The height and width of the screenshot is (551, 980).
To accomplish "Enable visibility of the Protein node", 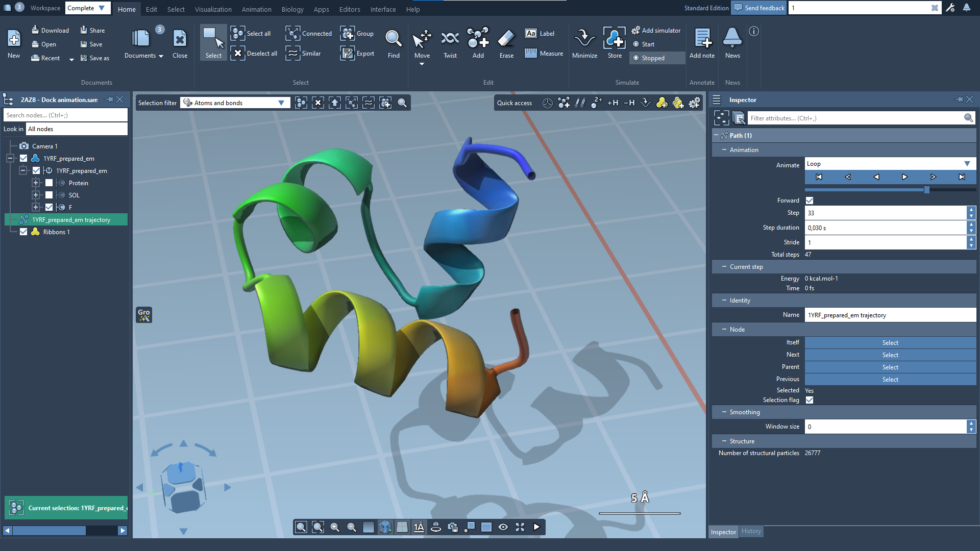I will click(49, 183).
